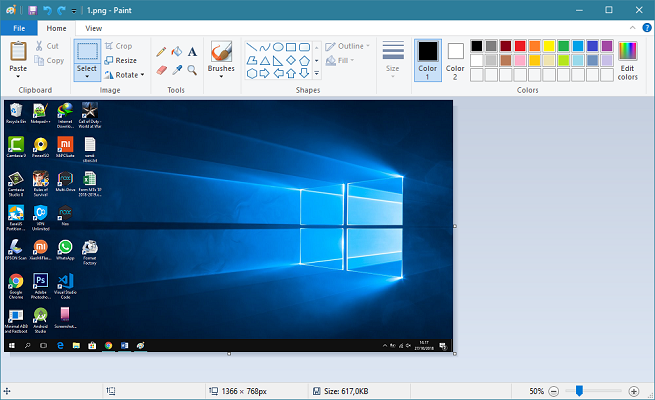Choose the Hexagon shape
The height and width of the screenshot is (400, 655).
tap(251, 74)
